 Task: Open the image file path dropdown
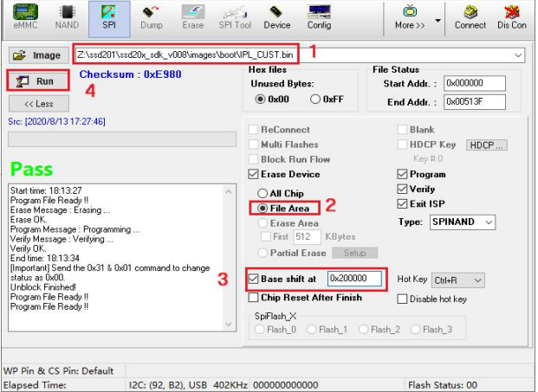coord(518,55)
